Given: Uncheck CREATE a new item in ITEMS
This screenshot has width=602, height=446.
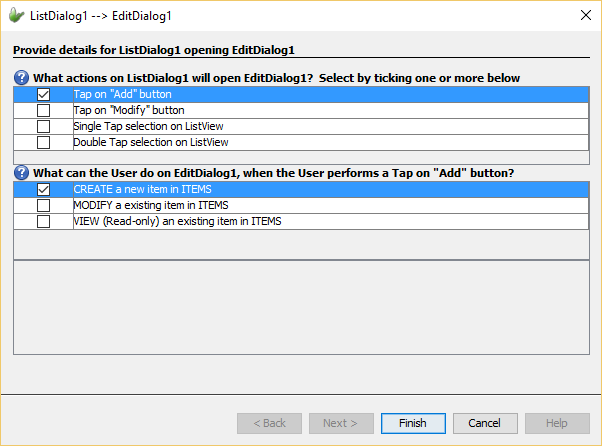Looking at the screenshot, I should [43, 190].
